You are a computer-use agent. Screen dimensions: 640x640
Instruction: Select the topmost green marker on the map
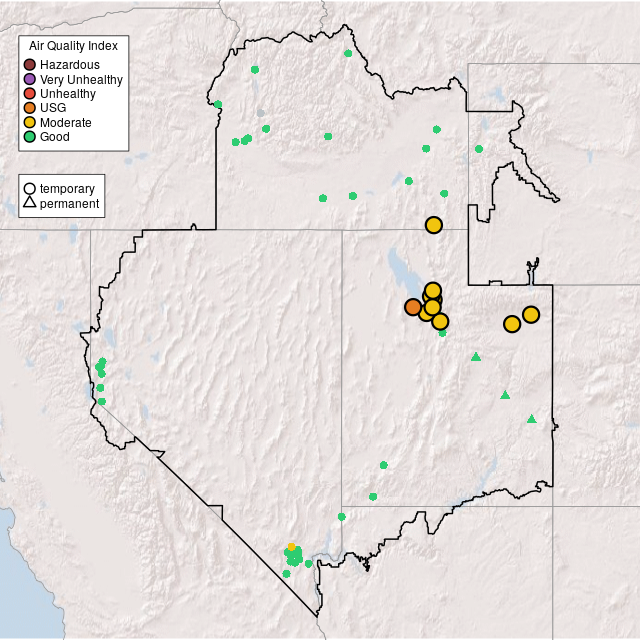(x=348, y=53)
